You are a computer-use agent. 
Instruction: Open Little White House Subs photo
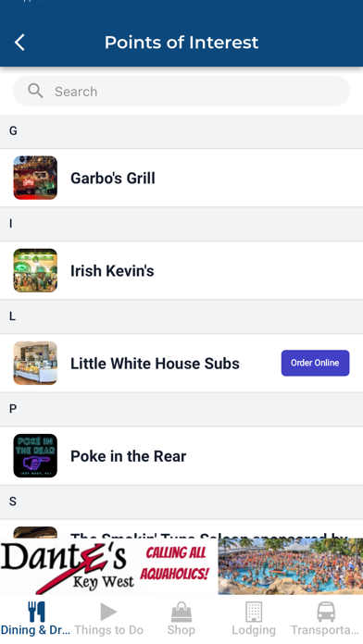[x=35, y=363]
